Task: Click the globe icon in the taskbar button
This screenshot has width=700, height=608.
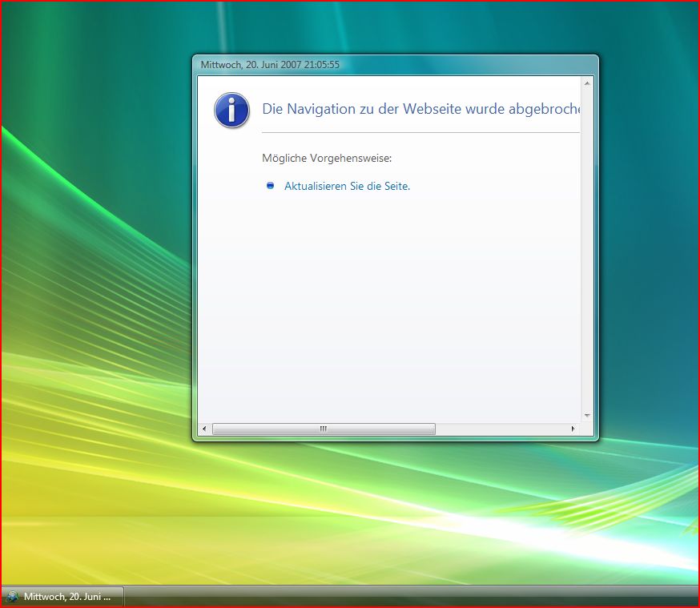Action: point(12,597)
